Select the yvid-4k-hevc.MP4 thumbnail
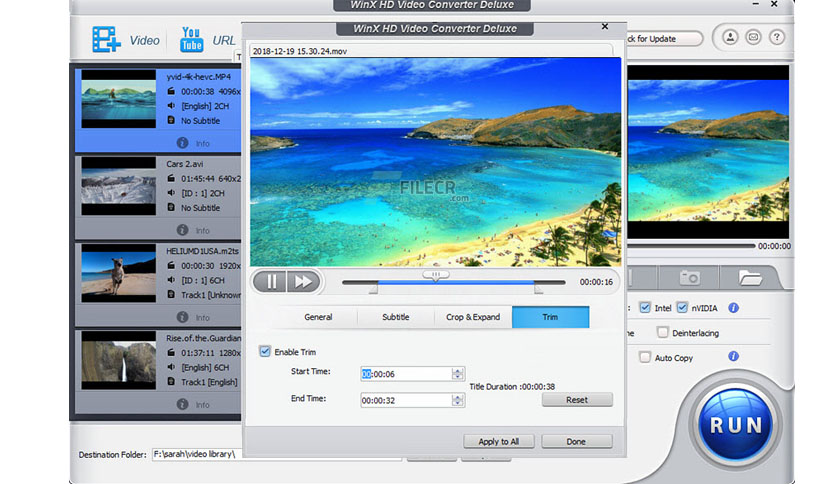Image resolution: width=836 pixels, height=484 pixels. pos(118,99)
